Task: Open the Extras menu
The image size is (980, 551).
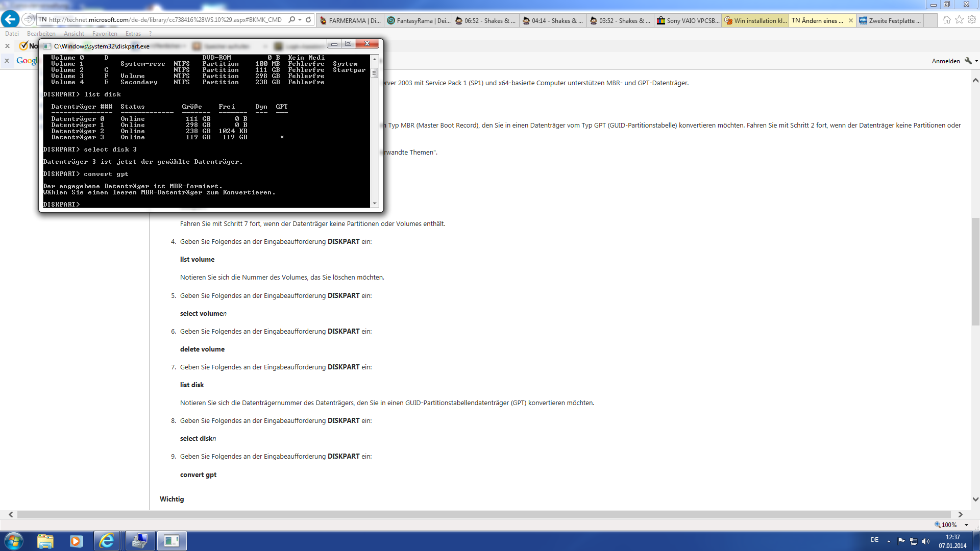Action: pyautogui.click(x=133, y=34)
